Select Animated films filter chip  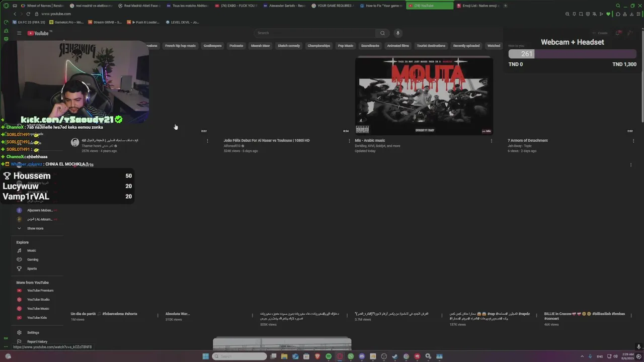pos(398,46)
